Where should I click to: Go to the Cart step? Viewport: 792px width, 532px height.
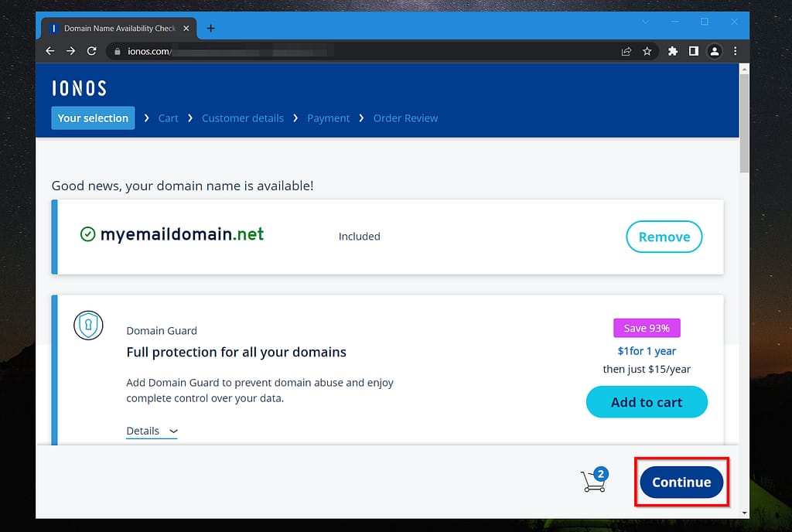pyautogui.click(x=168, y=118)
